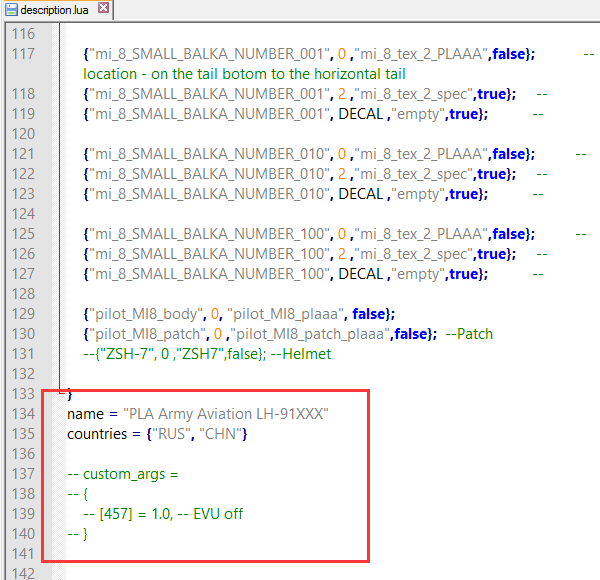
Task: Click the false keyword on line 129
Action: [x=368, y=314]
